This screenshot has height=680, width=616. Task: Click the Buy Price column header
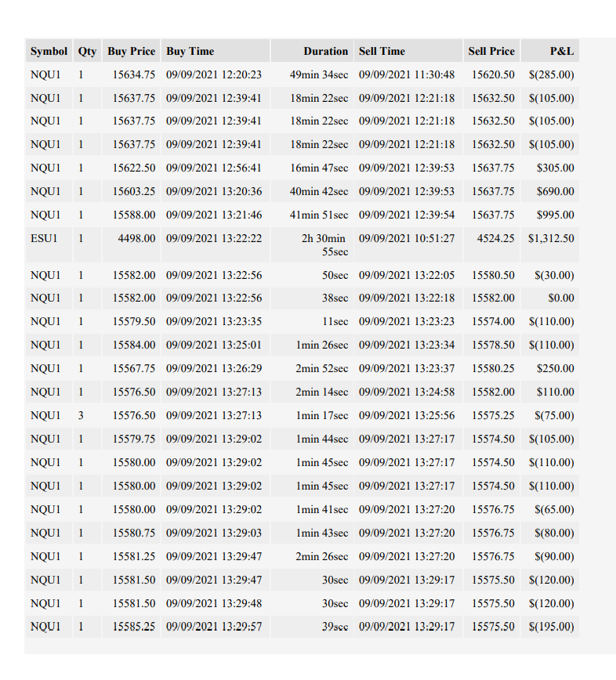pos(132,51)
